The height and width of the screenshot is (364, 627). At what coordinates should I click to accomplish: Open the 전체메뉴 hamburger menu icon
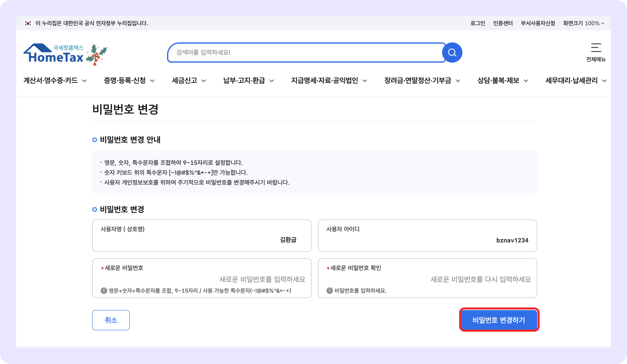(596, 48)
